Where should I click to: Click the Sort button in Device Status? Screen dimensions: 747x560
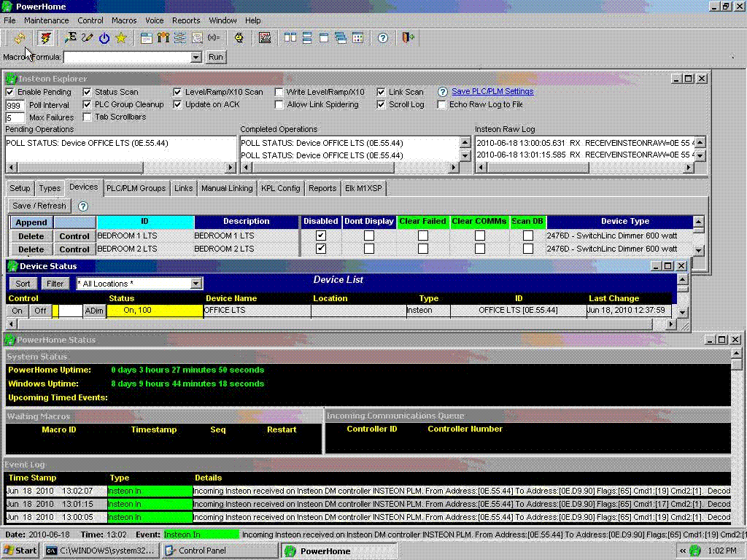point(23,284)
